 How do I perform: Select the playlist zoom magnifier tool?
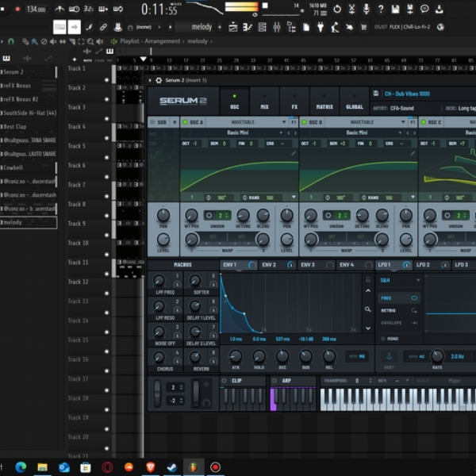coord(90,41)
